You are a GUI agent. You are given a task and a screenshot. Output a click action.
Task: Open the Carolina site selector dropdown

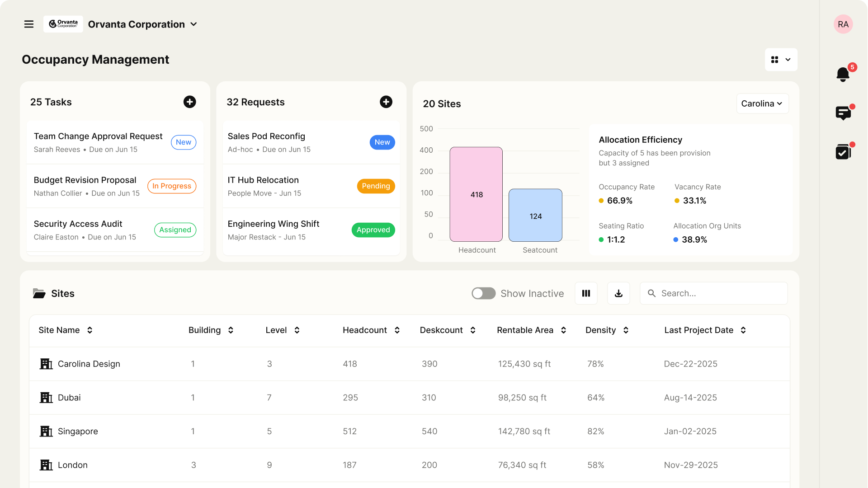click(x=762, y=103)
